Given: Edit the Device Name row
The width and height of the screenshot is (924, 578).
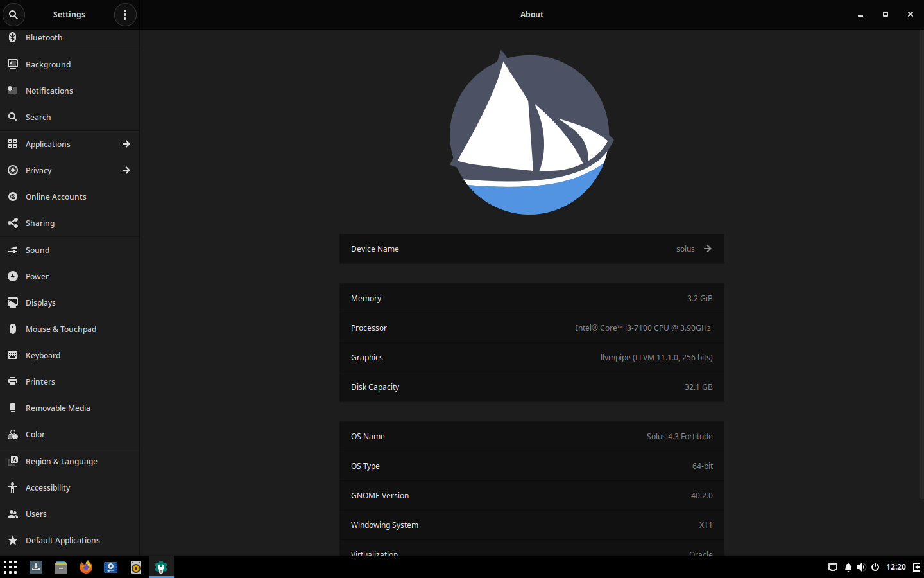Looking at the screenshot, I should pyautogui.click(x=531, y=249).
